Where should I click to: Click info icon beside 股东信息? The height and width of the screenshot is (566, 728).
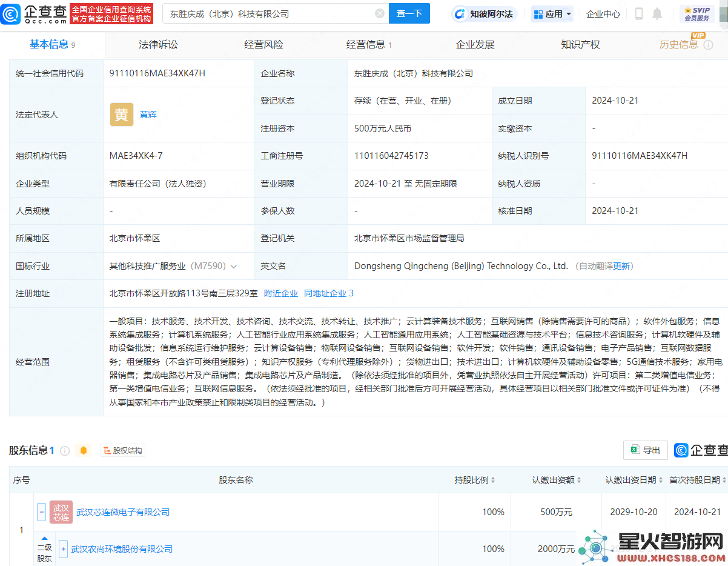(x=65, y=451)
